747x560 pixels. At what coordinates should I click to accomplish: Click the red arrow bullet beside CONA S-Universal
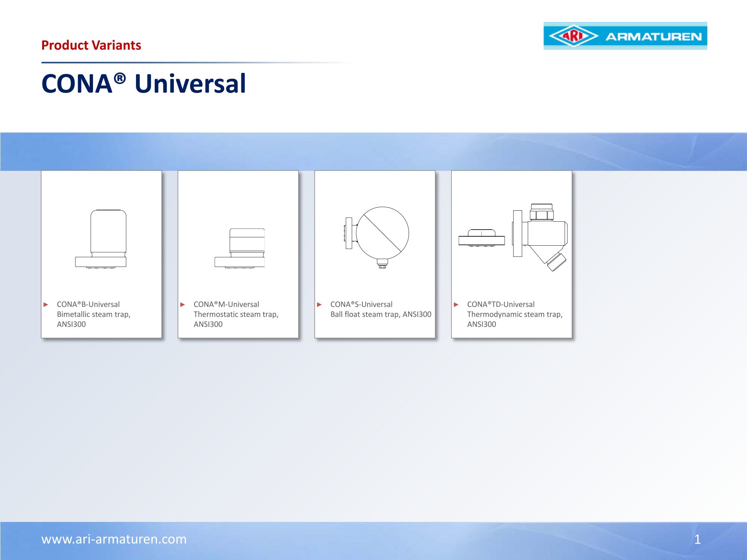[x=319, y=304]
